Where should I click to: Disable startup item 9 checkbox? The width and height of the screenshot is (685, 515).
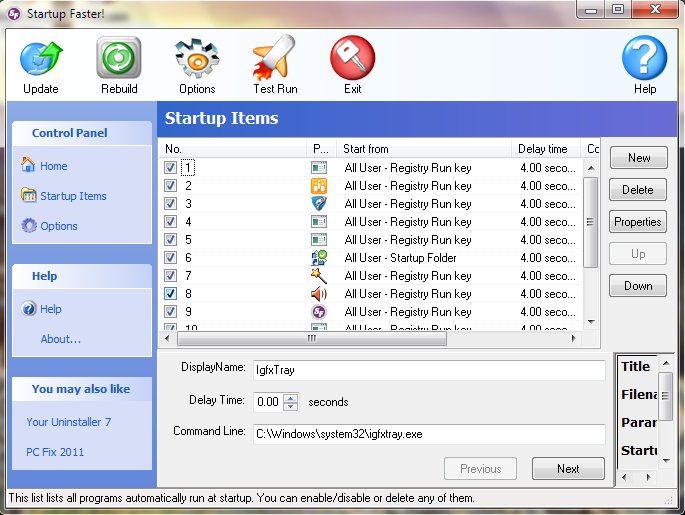coord(170,311)
